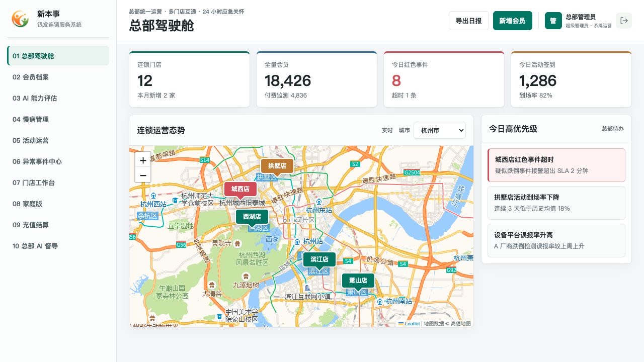Image resolution: width=644 pixels, height=362 pixels.
Task: Open the 拱墅店活动到场率下降 item
Action: click(556, 203)
